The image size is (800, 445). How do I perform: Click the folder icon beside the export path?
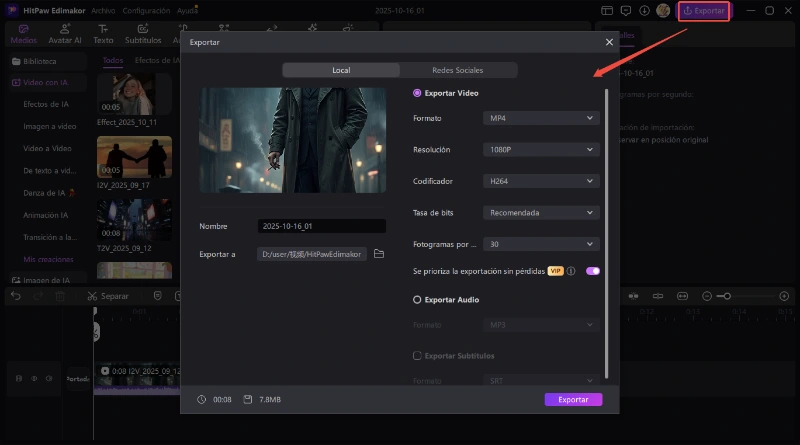[x=379, y=254]
